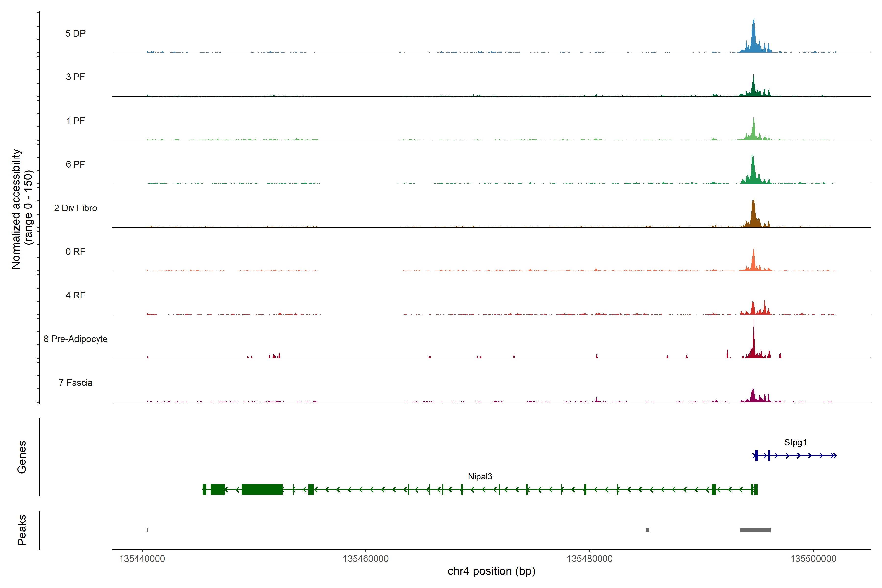Image resolution: width=882 pixels, height=588 pixels.
Task: Click the Stpg1 gene label
Action: point(795,442)
